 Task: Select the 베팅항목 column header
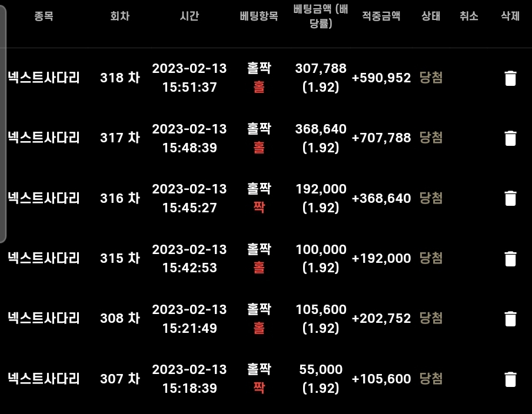tap(259, 16)
